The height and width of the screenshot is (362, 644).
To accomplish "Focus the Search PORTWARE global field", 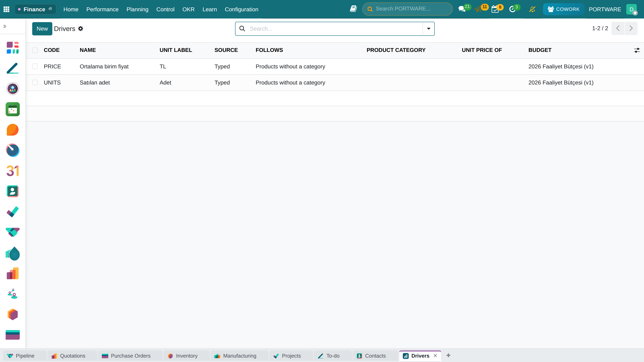I will (x=407, y=9).
